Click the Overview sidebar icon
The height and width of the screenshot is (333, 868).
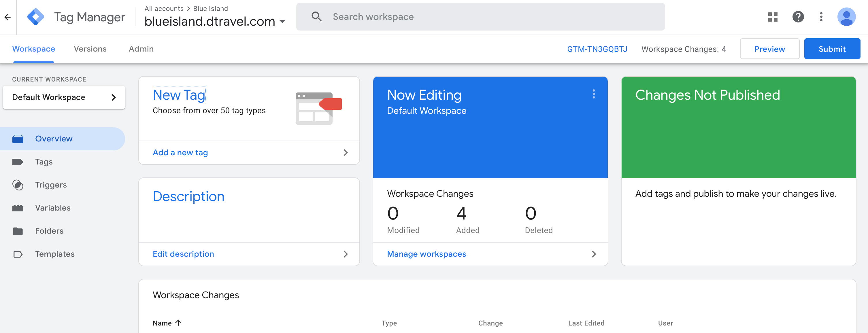(x=18, y=139)
